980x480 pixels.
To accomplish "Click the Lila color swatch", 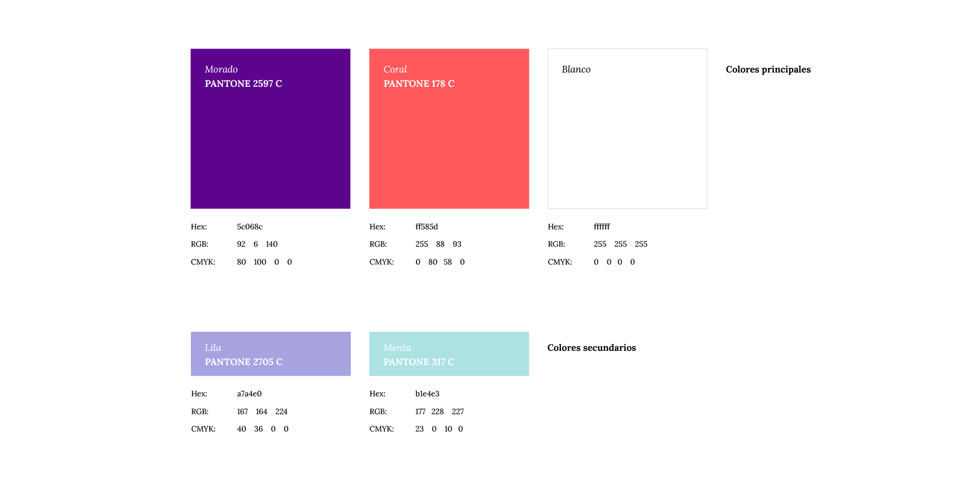I will tap(271, 354).
